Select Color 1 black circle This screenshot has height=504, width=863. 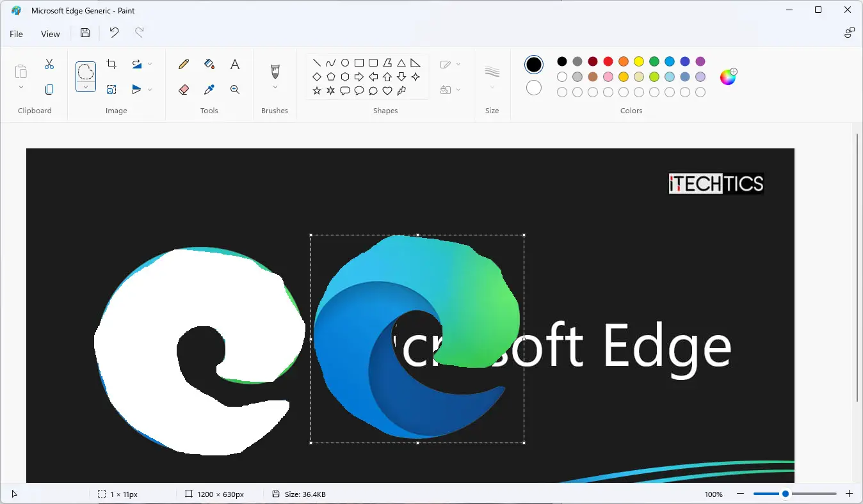[x=534, y=65]
